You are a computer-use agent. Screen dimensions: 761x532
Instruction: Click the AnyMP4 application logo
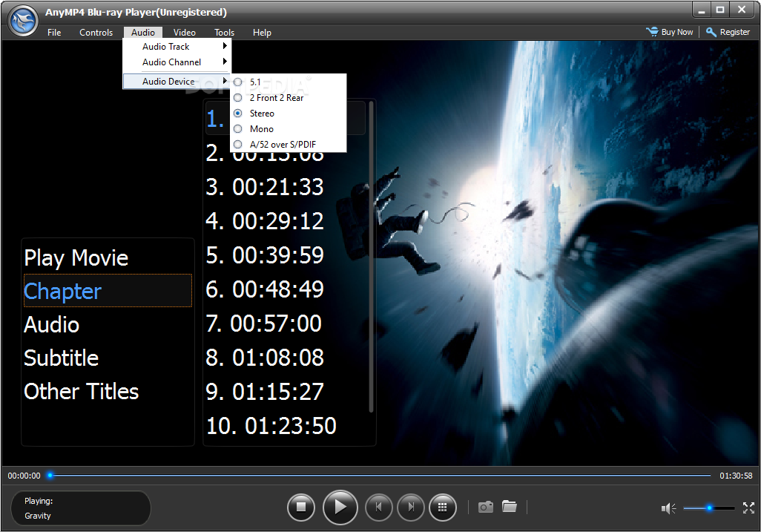click(x=23, y=20)
